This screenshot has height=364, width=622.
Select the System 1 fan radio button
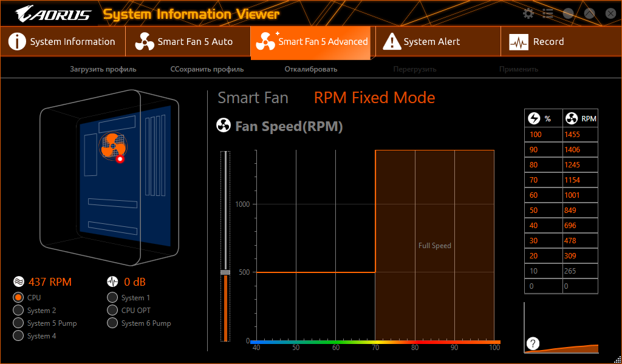pyautogui.click(x=112, y=297)
